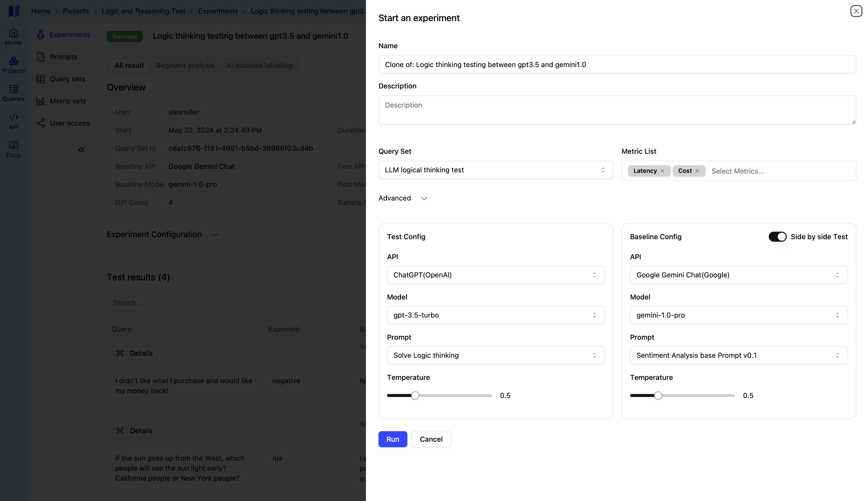Open the Query Set dropdown
The image size is (868, 501).
coord(495,170)
